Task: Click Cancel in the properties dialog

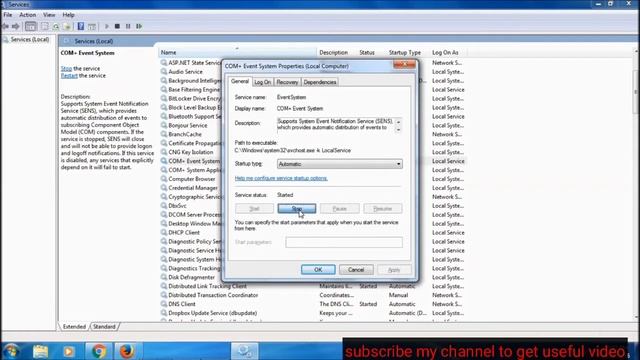Action: point(356,270)
